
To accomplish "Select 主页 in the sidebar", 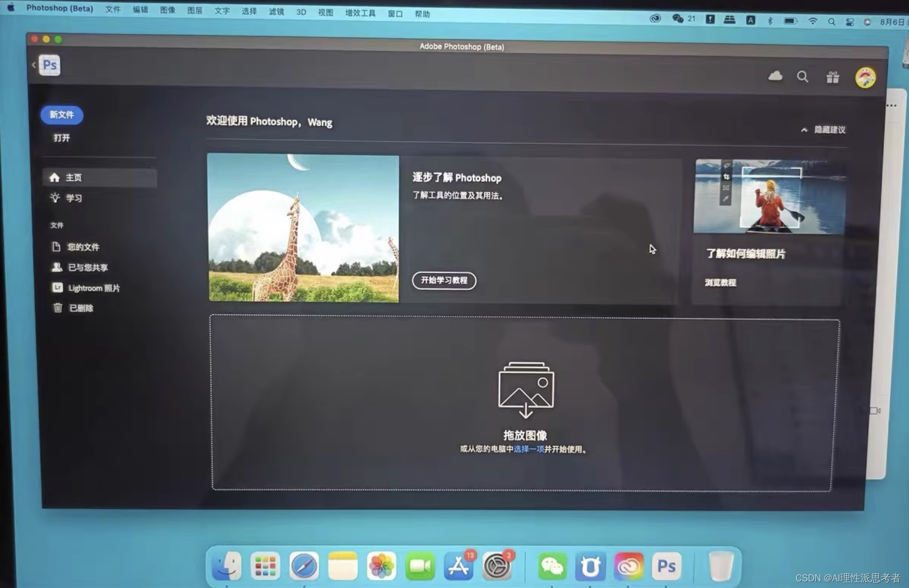I will pyautogui.click(x=100, y=177).
